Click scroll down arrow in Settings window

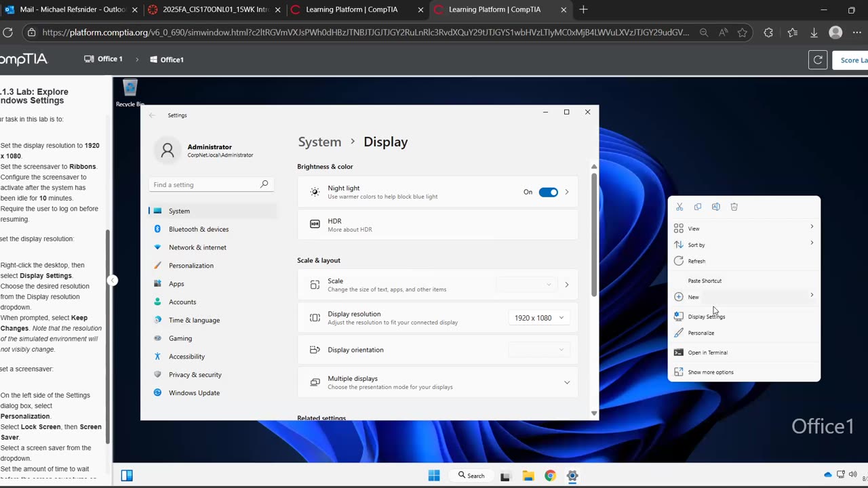[x=594, y=413]
